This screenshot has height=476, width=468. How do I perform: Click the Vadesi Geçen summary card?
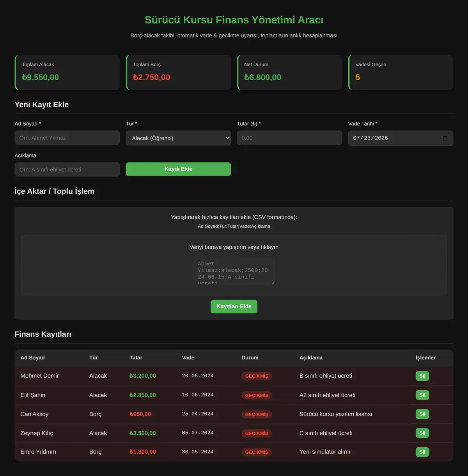point(401,72)
